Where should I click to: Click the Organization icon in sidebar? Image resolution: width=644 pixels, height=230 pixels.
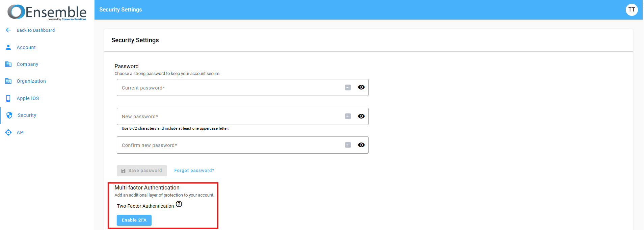pyautogui.click(x=8, y=81)
